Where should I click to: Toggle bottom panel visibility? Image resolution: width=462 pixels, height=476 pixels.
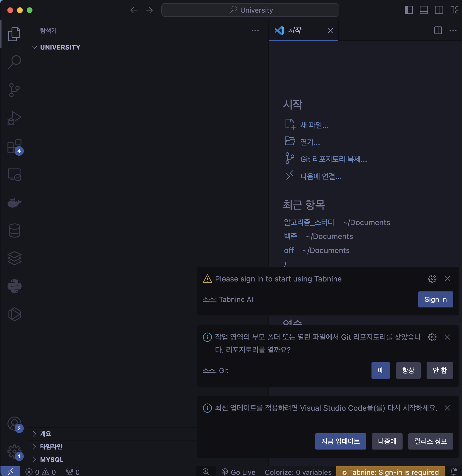424,10
